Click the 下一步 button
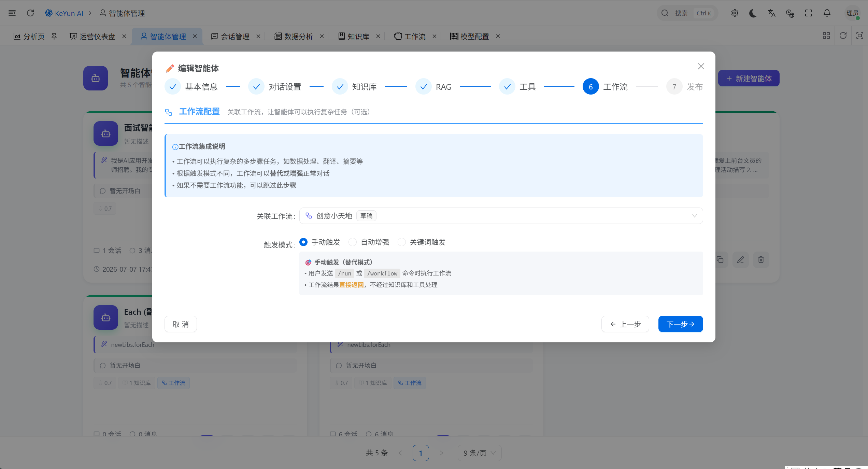This screenshot has width=868, height=469. tap(681, 324)
